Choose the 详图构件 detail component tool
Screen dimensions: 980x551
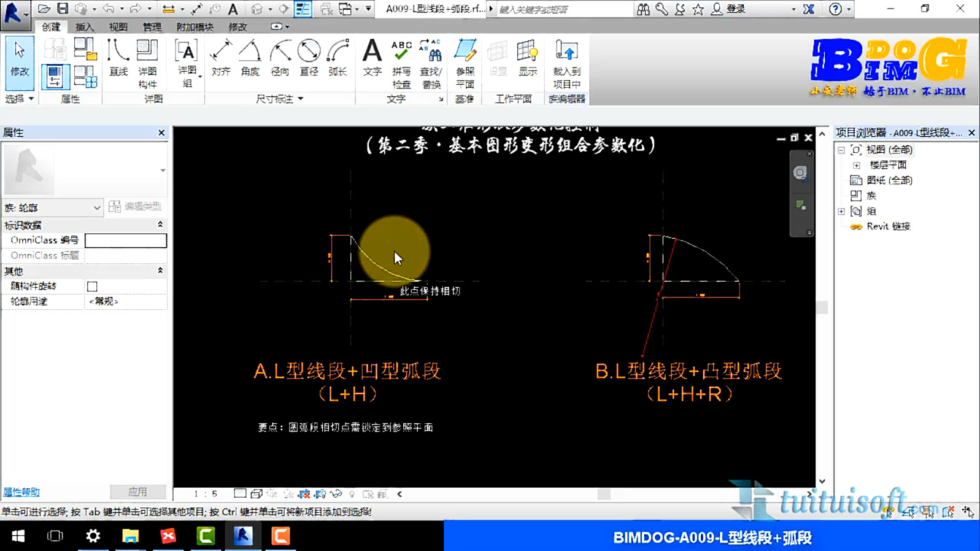(147, 63)
